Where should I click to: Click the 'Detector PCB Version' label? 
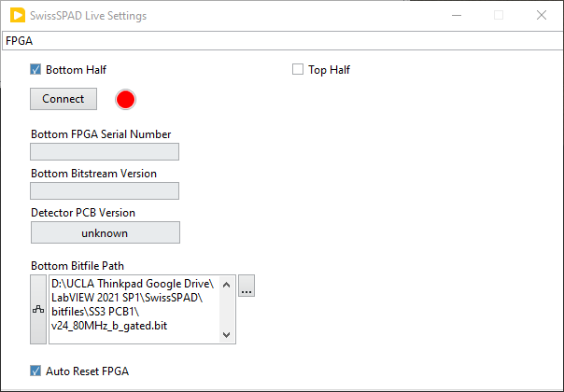tap(83, 213)
